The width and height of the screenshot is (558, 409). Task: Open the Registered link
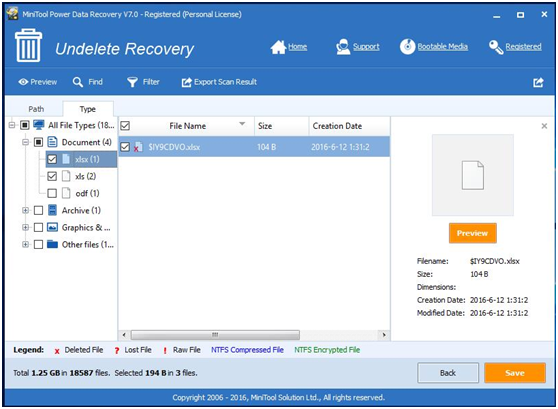[x=523, y=47]
